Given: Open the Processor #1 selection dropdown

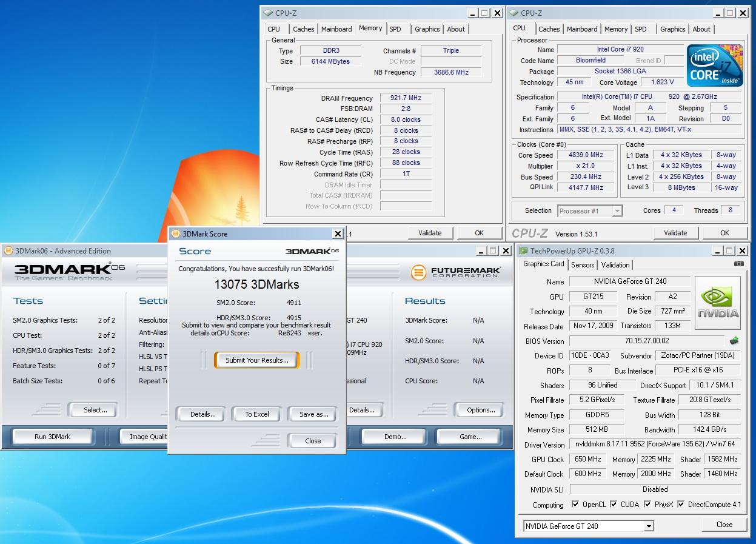Looking at the screenshot, I should click(617, 211).
